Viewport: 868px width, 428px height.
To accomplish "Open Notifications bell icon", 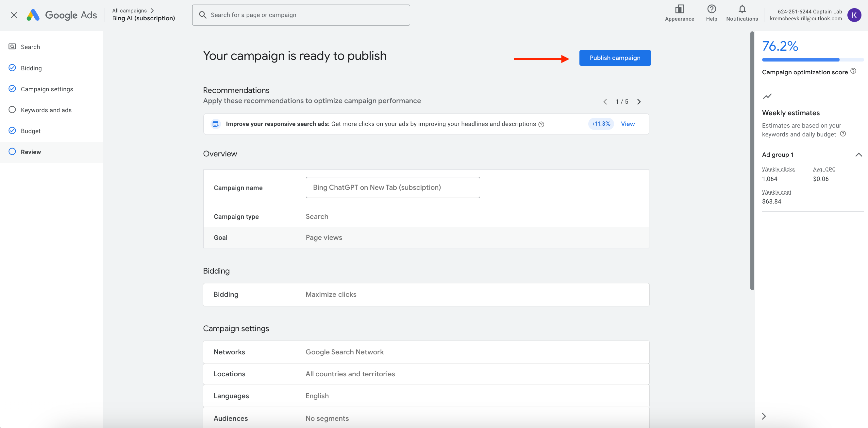I will (x=742, y=9).
